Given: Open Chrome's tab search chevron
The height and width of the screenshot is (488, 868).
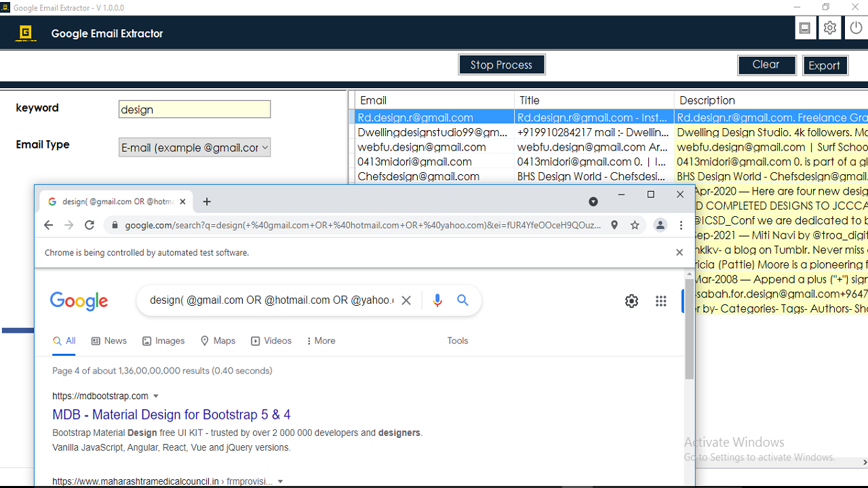Looking at the screenshot, I should (593, 201).
